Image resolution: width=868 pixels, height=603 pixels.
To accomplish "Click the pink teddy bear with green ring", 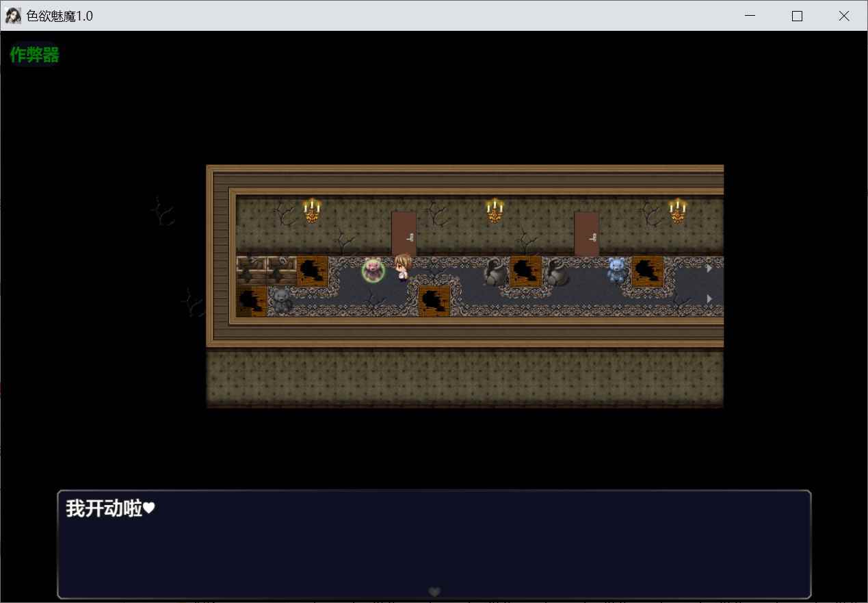I will point(373,270).
